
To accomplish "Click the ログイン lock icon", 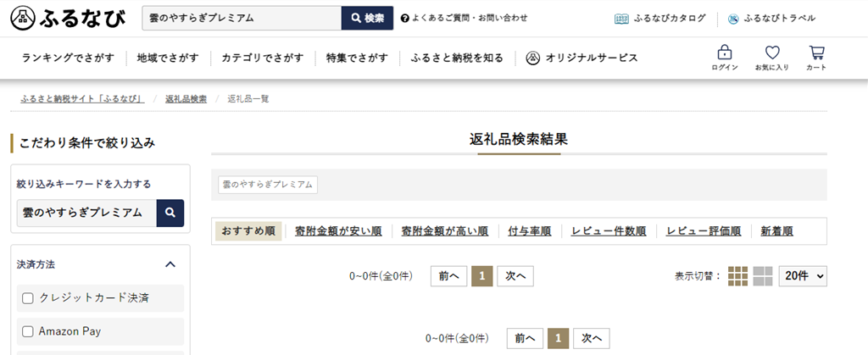I will [724, 53].
